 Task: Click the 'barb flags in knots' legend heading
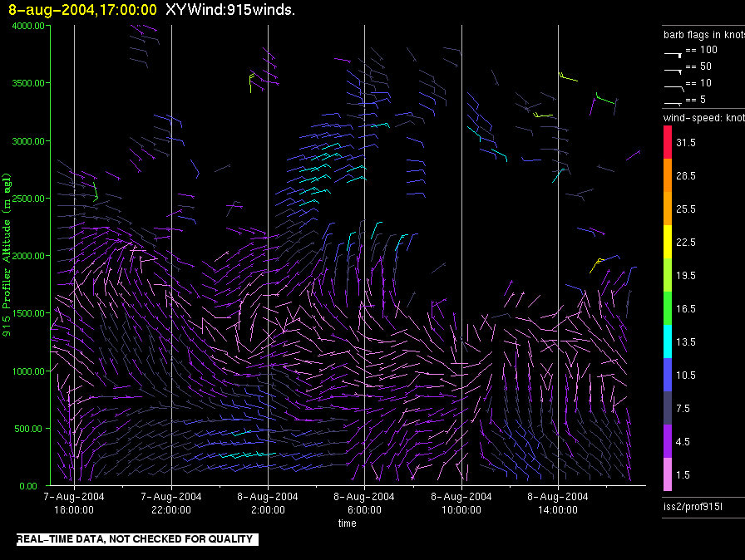pos(704,35)
